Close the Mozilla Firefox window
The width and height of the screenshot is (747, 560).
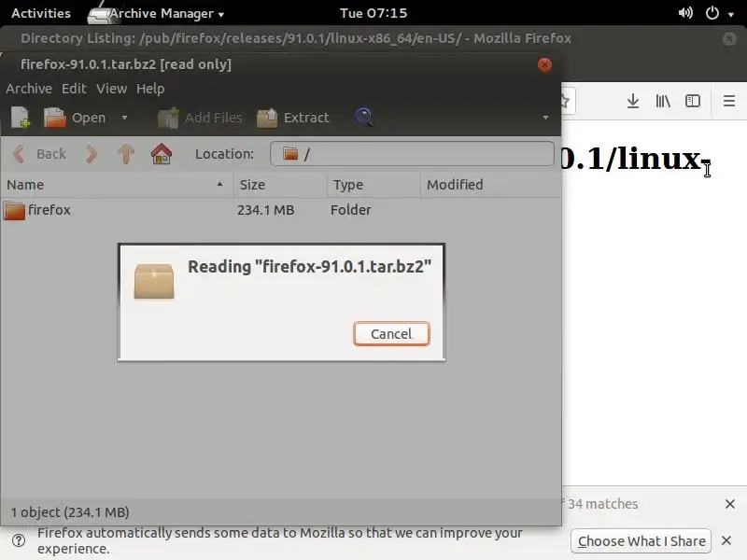pyautogui.click(x=729, y=38)
